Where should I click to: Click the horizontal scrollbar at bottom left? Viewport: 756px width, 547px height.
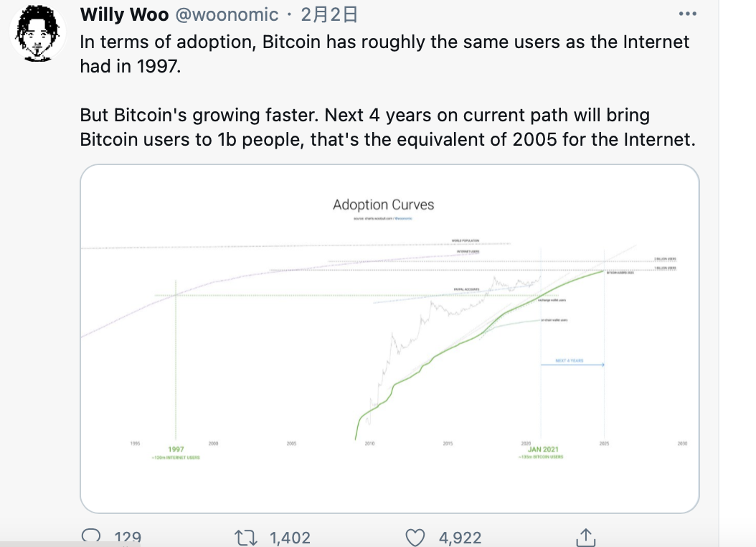pyautogui.click(x=70, y=543)
